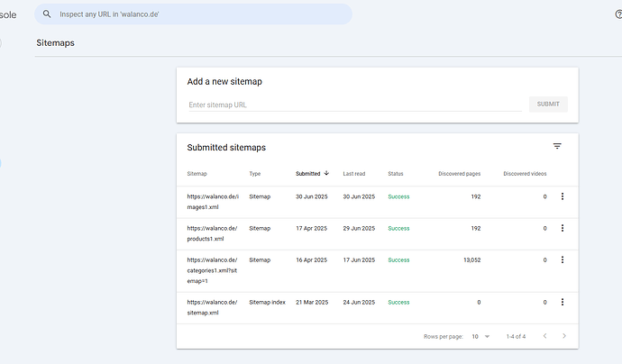Click the Last read column header
The image size is (622, 364).
click(354, 174)
